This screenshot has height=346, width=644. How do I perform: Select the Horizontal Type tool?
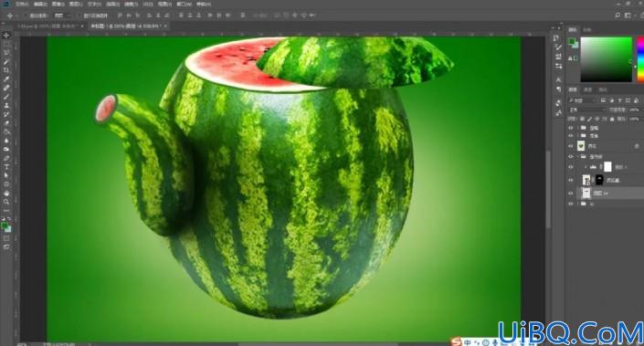pos(6,167)
